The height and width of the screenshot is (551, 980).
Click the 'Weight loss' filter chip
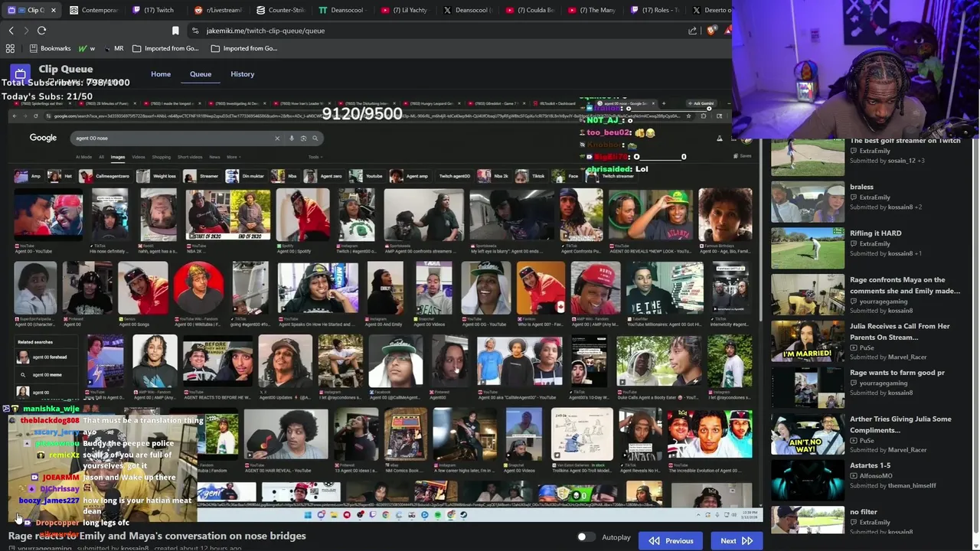(157, 176)
